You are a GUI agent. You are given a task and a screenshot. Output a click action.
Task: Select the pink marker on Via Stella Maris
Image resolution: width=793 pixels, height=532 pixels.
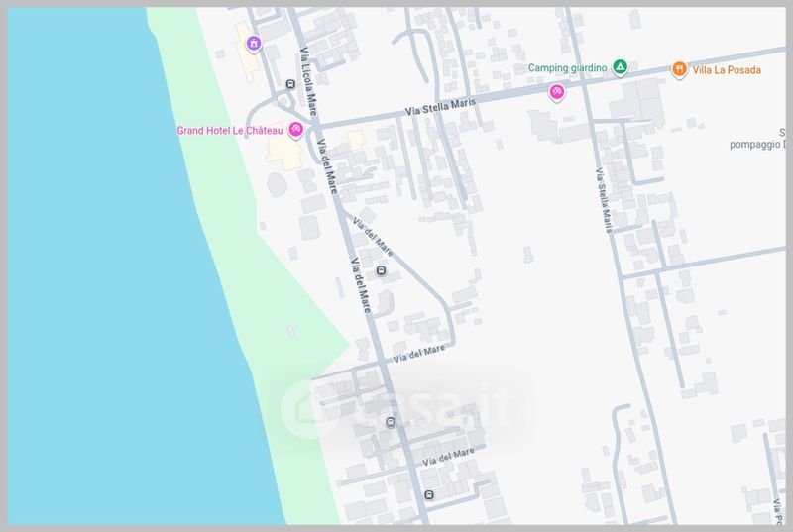(557, 93)
